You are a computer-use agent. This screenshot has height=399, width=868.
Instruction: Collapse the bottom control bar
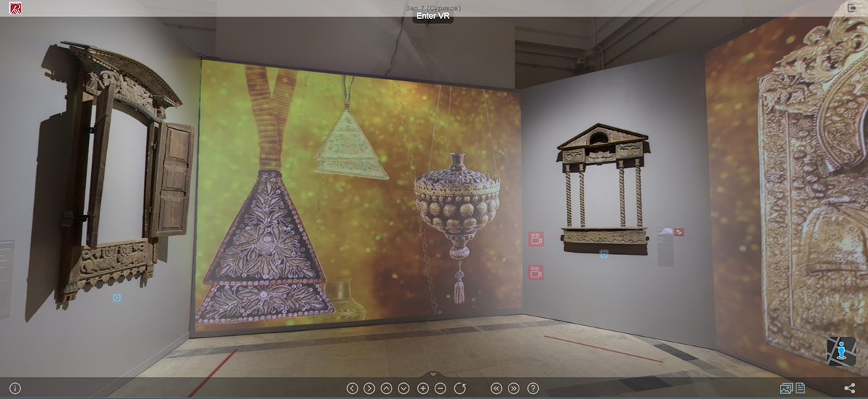[433, 374]
